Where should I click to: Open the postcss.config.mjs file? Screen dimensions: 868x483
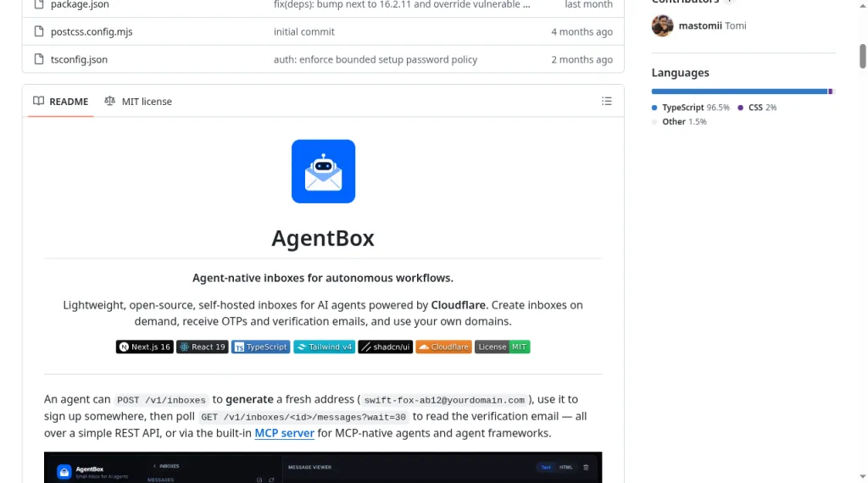pos(92,31)
